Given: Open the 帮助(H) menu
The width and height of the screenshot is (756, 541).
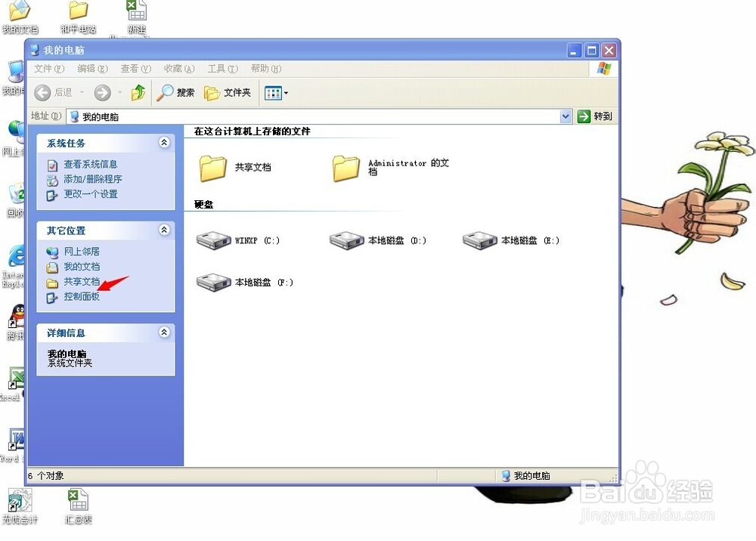Looking at the screenshot, I should click(266, 69).
